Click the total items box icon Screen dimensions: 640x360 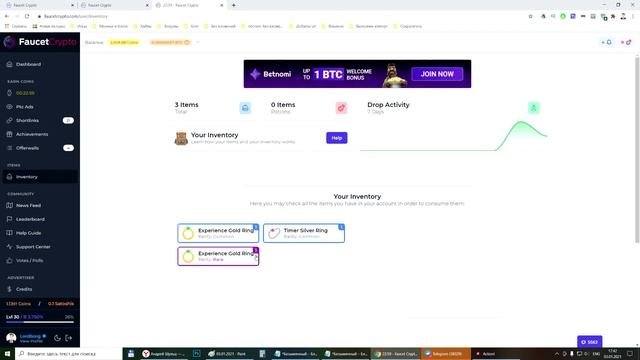pos(245,108)
